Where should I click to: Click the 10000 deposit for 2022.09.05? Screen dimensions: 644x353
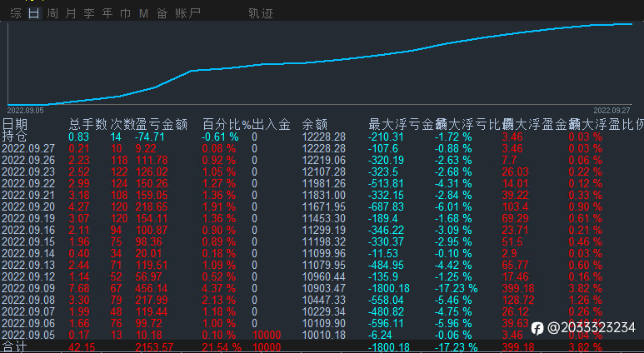pos(267,335)
